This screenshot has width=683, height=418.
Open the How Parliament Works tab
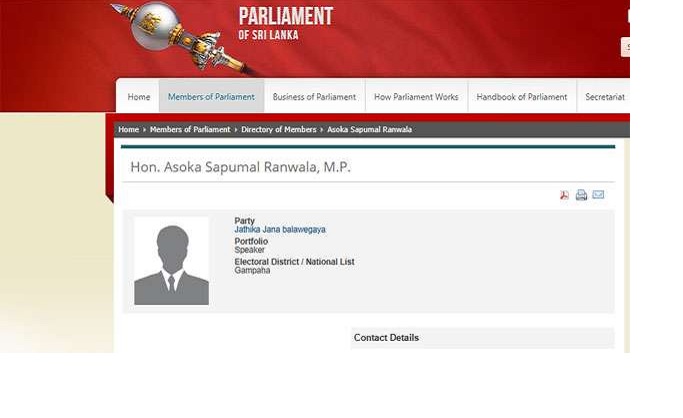tap(416, 97)
